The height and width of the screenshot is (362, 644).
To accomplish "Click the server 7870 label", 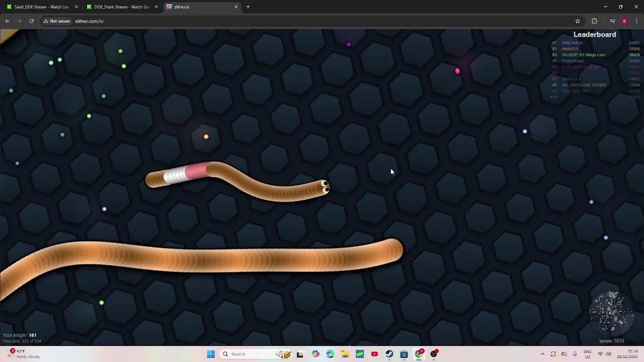I will (x=611, y=341).
